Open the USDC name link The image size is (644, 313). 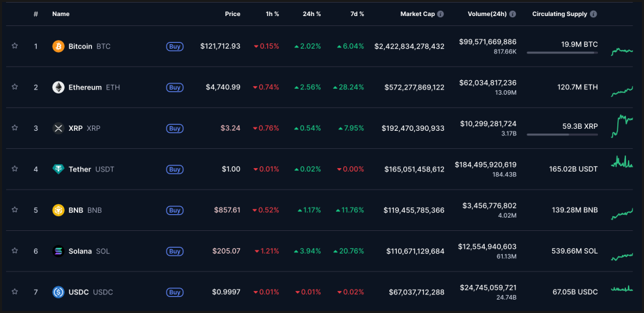coord(91,292)
